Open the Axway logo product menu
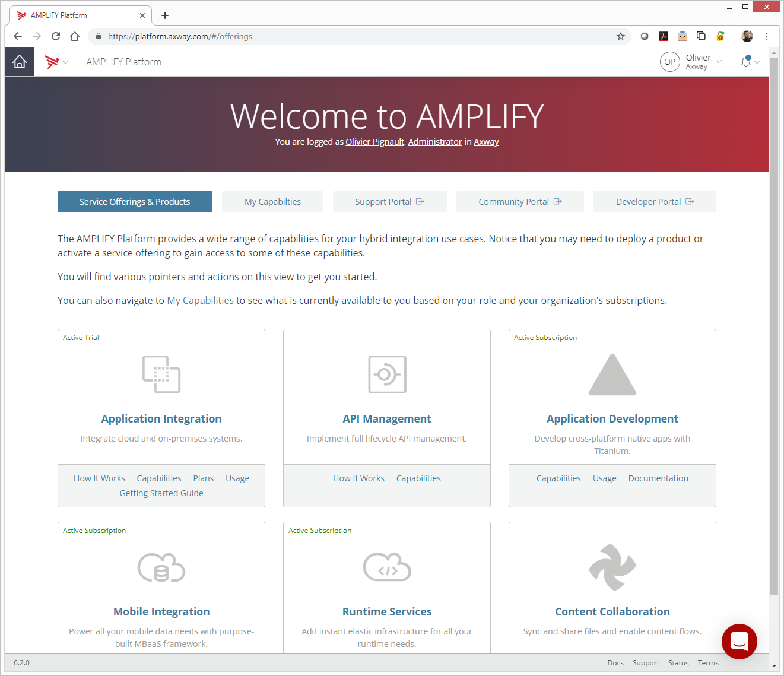 56,62
